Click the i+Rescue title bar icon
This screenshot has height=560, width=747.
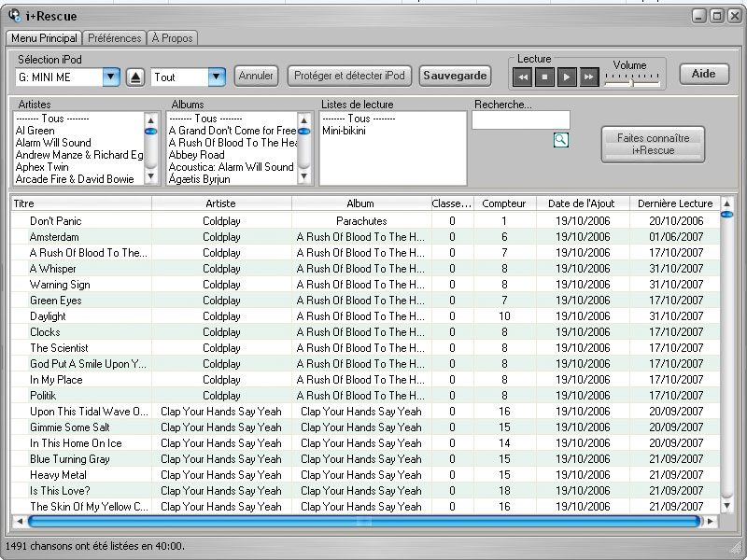pos(14,15)
